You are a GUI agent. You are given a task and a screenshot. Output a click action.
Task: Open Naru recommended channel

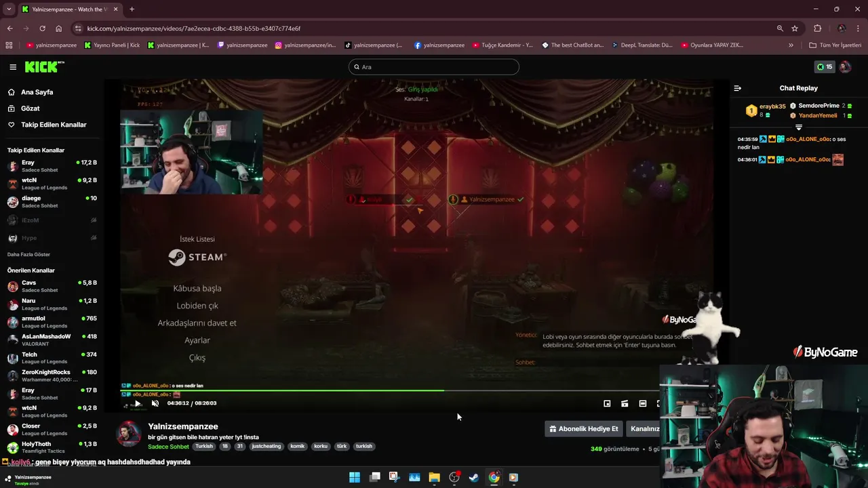[x=52, y=304]
